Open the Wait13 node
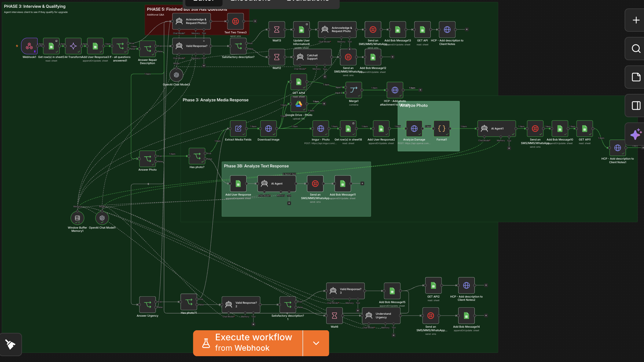 click(277, 30)
